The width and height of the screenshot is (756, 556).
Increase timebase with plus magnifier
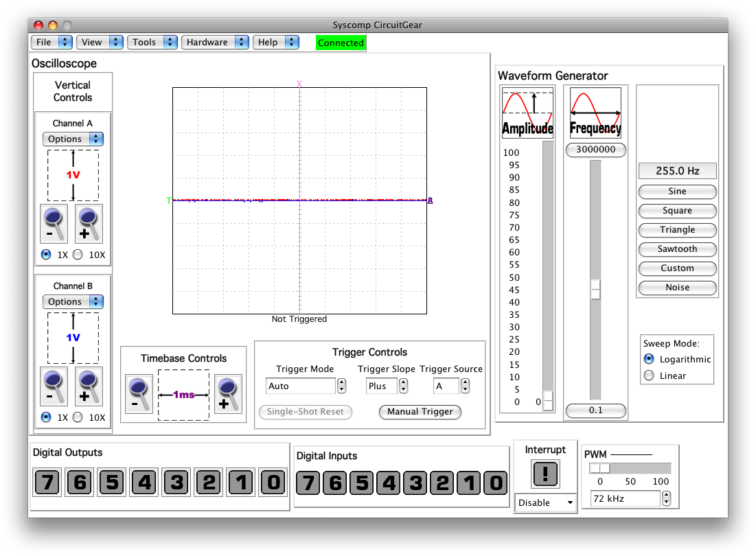[x=228, y=395]
